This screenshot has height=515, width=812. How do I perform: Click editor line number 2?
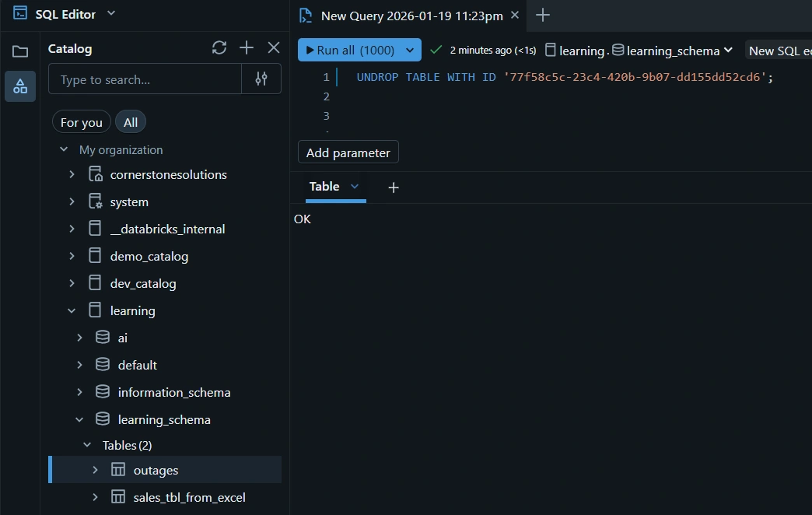click(x=326, y=96)
